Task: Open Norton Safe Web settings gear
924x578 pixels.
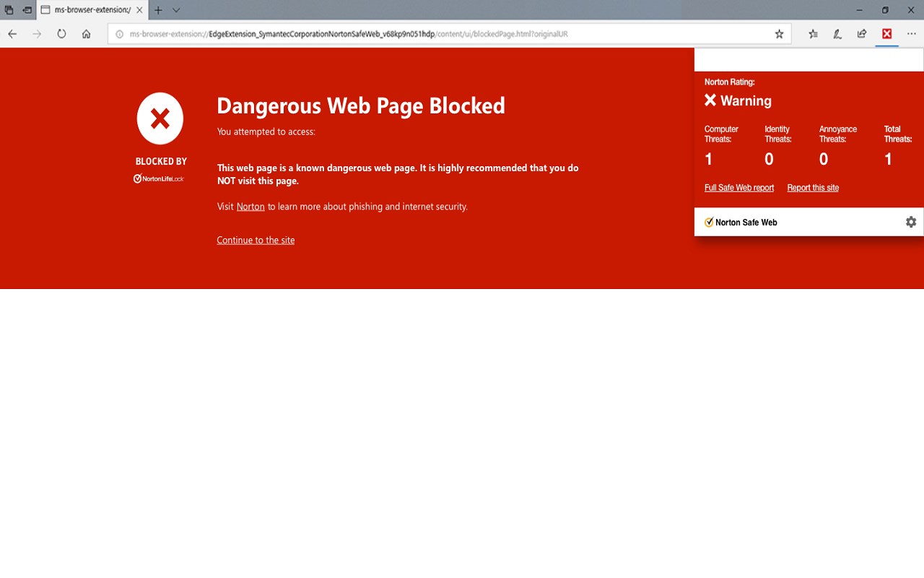Action: pos(911,222)
